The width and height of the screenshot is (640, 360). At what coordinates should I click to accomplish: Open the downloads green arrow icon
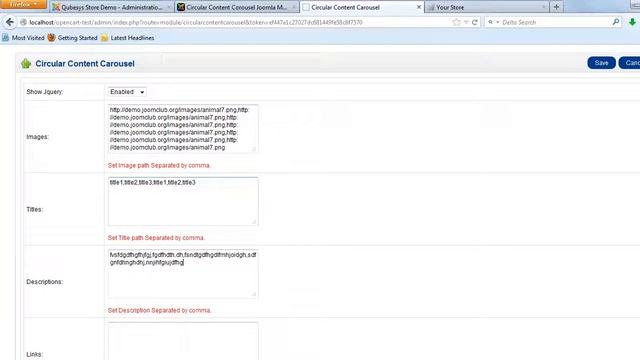[x=632, y=22]
